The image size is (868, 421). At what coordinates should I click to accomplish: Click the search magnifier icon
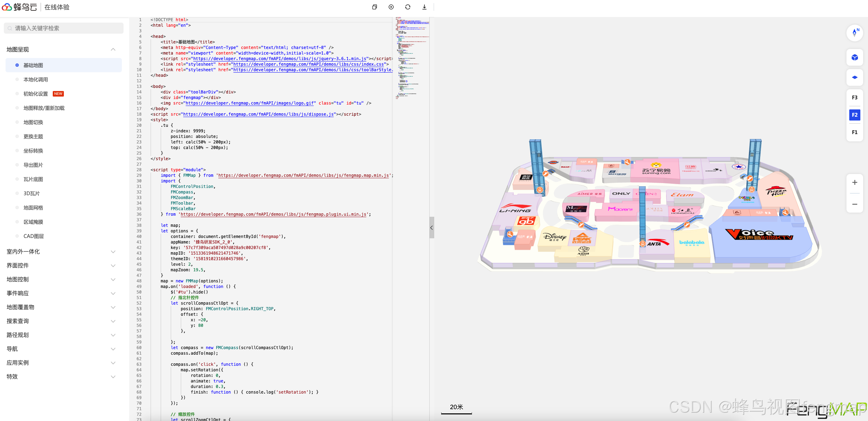pyautogui.click(x=10, y=28)
